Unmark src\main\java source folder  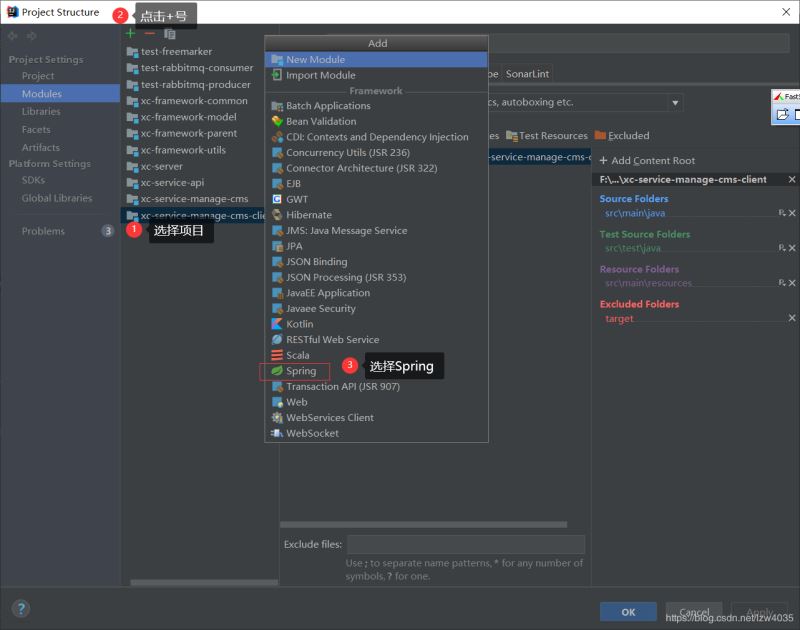pyautogui.click(x=792, y=213)
